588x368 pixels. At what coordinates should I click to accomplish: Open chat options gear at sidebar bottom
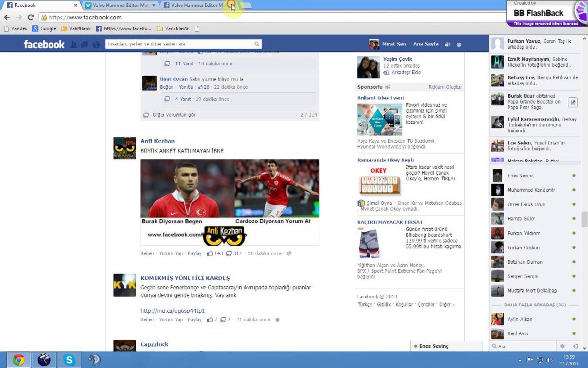pyautogui.click(x=562, y=346)
